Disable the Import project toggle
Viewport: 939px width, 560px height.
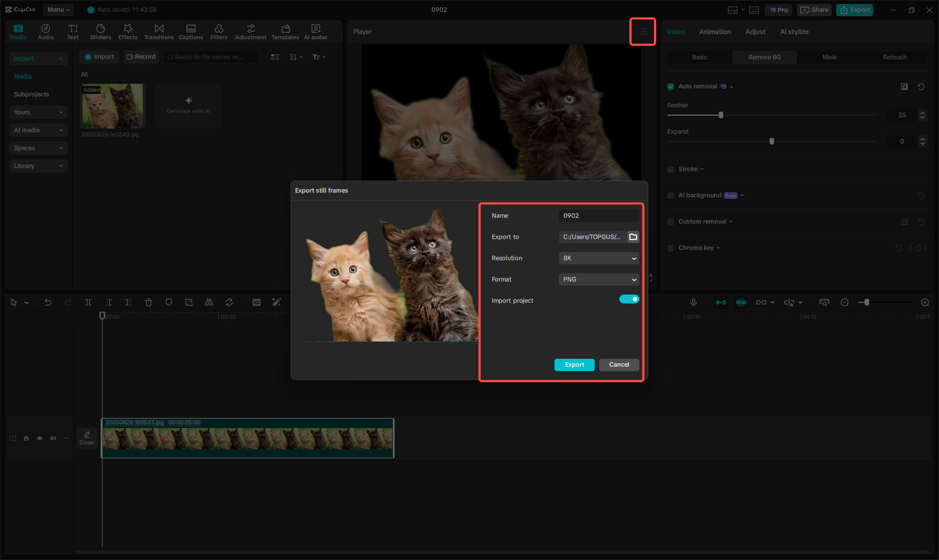[x=629, y=299]
